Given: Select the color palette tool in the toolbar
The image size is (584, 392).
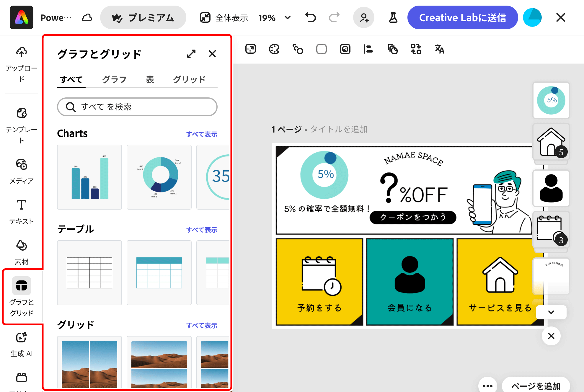Looking at the screenshot, I should [x=274, y=49].
